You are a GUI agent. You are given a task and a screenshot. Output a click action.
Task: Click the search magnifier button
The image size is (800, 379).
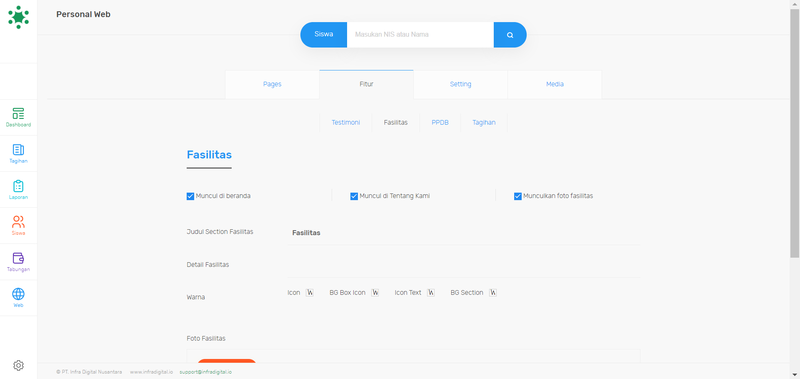pyautogui.click(x=510, y=35)
